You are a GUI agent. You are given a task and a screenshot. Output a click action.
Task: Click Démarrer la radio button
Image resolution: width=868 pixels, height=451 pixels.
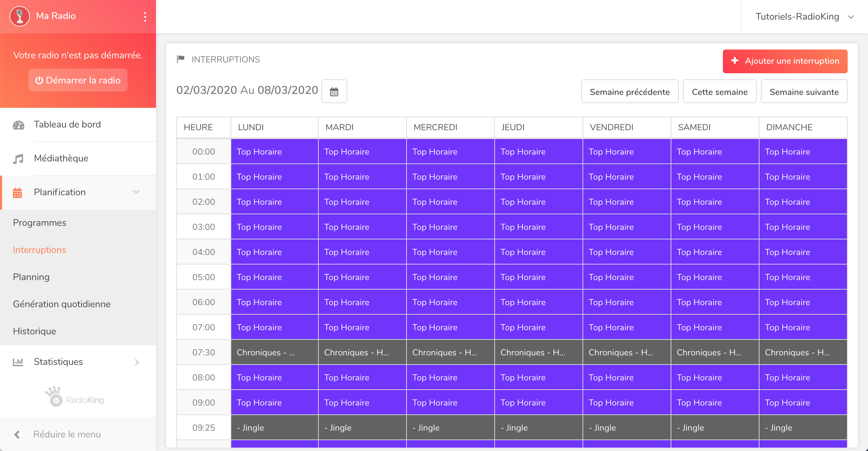click(x=78, y=80)
